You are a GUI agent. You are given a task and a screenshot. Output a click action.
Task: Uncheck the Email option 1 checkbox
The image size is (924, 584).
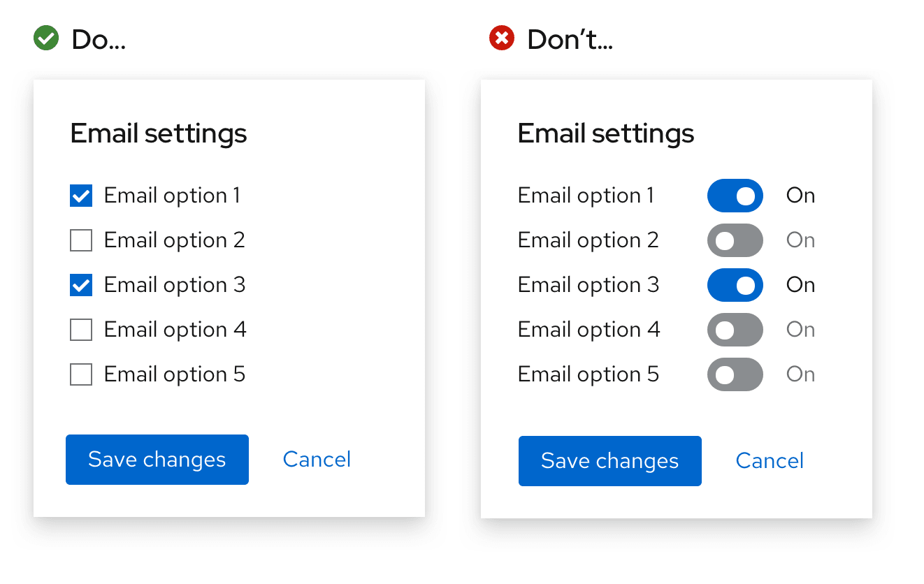82,196
